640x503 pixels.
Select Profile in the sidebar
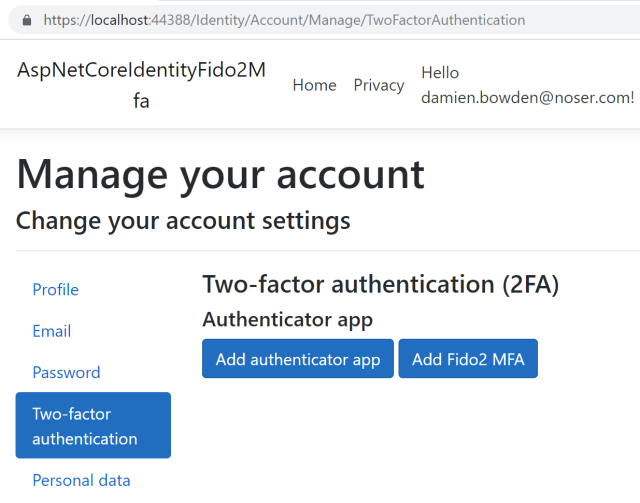[x=56, y=290]
